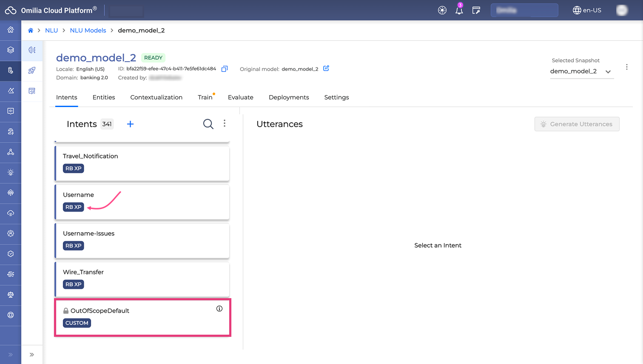Image resolution: width=643 pixels, height=364 pixels.
Task: Open the Train tab
Action: [x=205, y=97]
